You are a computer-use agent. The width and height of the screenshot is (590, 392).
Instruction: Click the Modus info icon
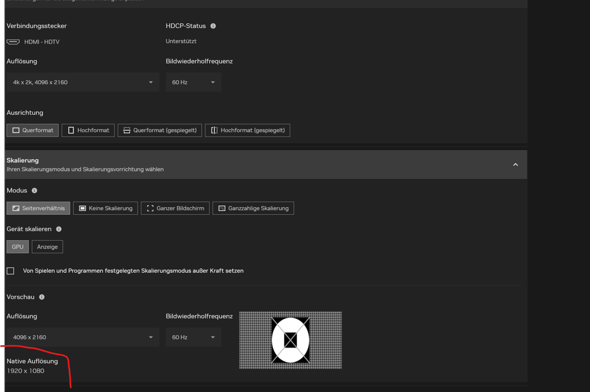(x=34, y=190)
